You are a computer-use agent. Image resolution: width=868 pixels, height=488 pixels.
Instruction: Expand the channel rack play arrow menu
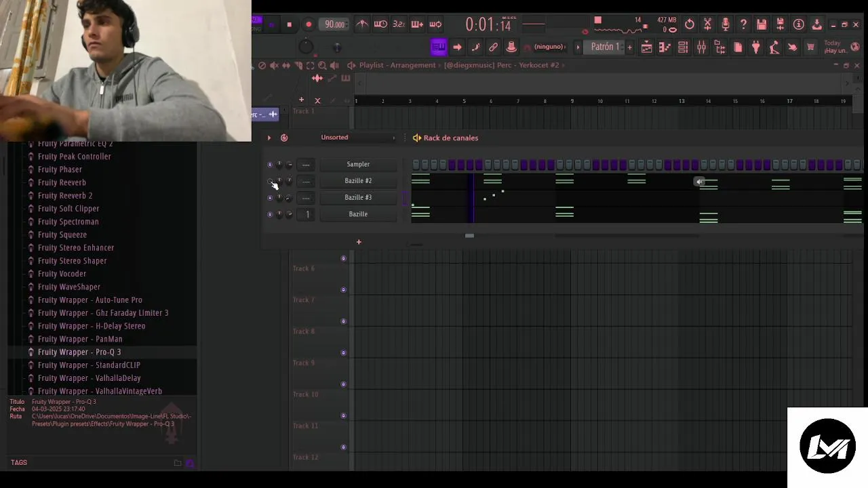click(x=269, y=138)
